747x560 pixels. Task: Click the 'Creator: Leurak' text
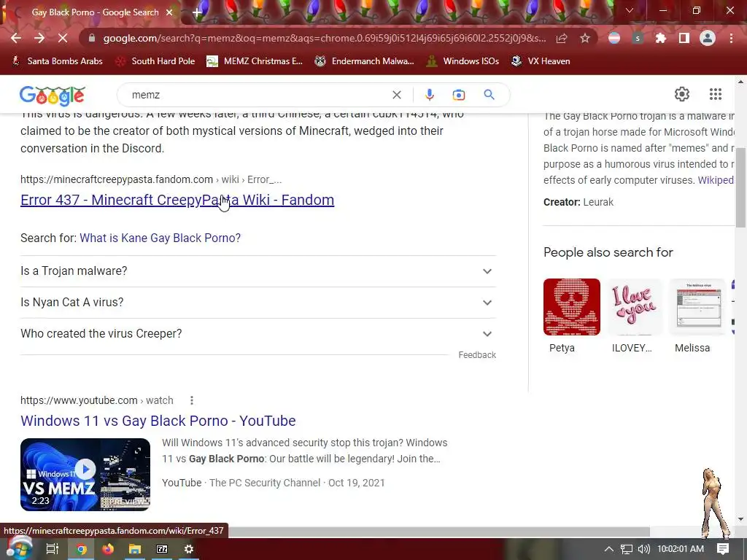tap(578, 203)
